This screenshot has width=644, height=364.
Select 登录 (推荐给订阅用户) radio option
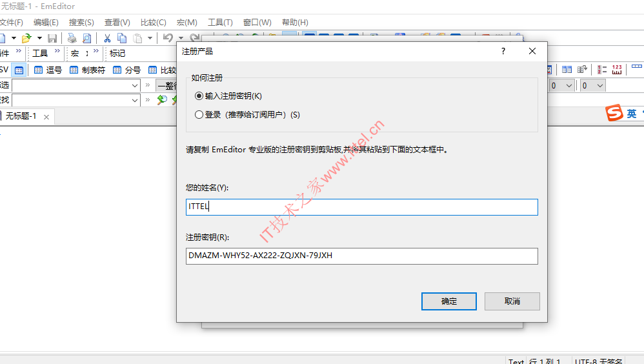point(247,115)
